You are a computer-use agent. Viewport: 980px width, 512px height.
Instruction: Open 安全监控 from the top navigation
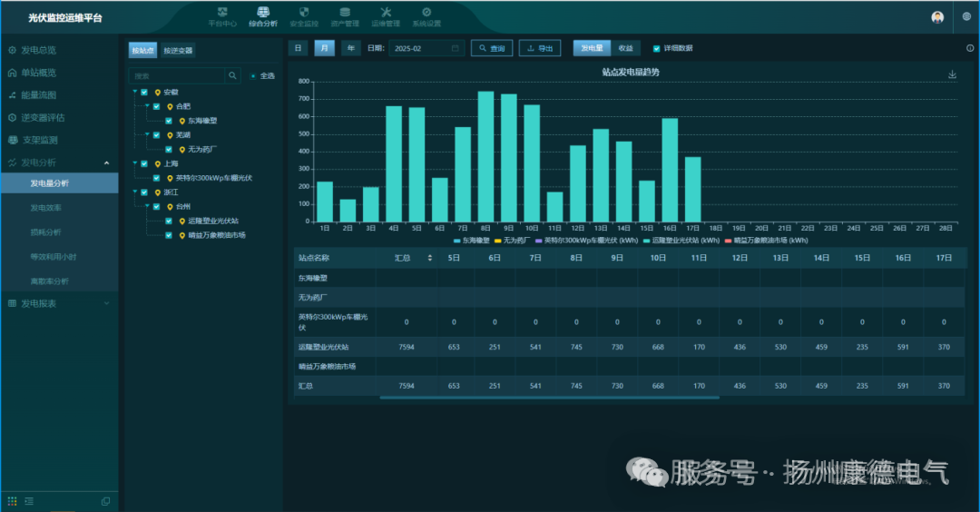pyautogui.click(x=303, y=17)
